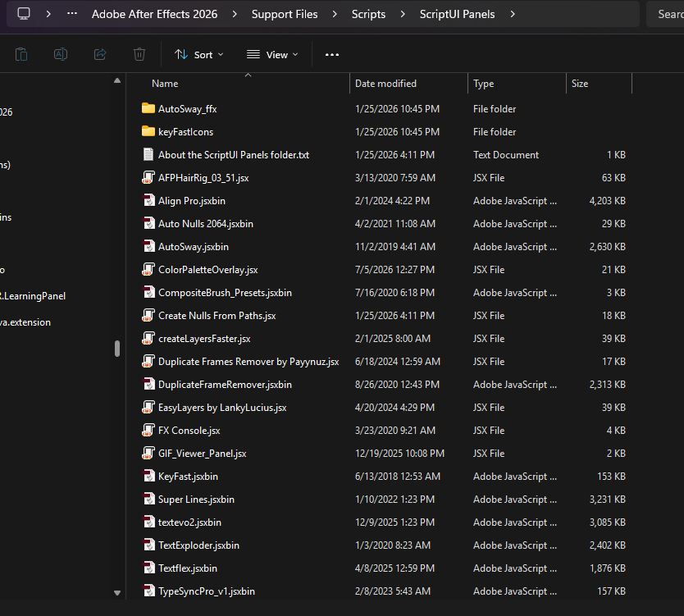Image resolution: width=684 pixels, height=616 pixels.
Task: Sort by the Name column header
Action: point(165,84)
